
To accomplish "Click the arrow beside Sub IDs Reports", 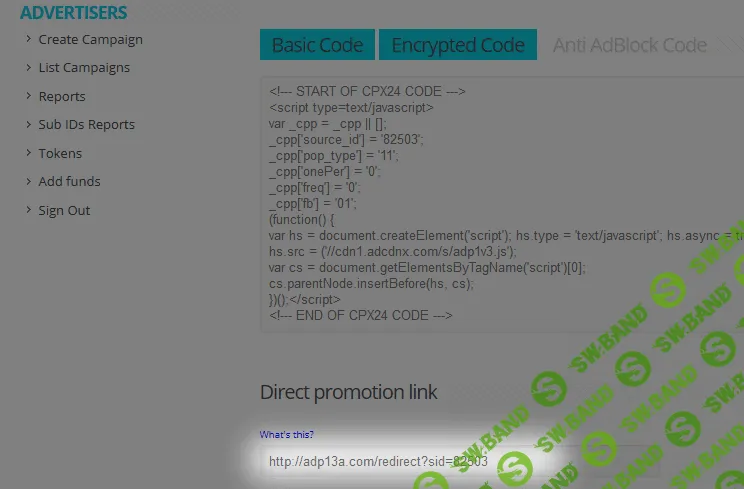I will 28,125.
